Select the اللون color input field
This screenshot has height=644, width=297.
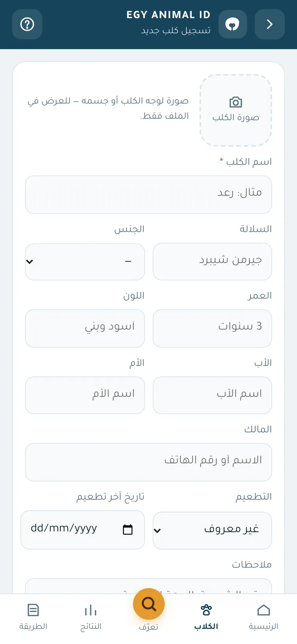(85, 328)
